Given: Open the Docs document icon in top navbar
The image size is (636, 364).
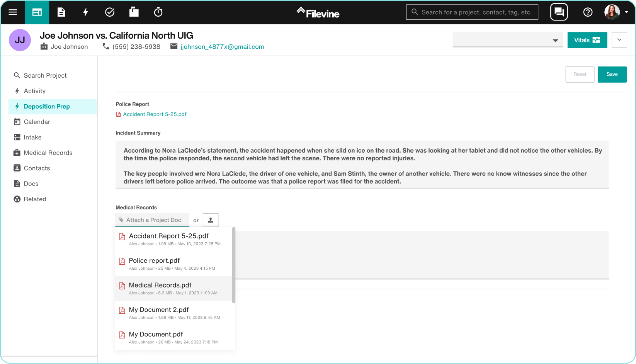Looking at the screenshot, I should point(61,12).
